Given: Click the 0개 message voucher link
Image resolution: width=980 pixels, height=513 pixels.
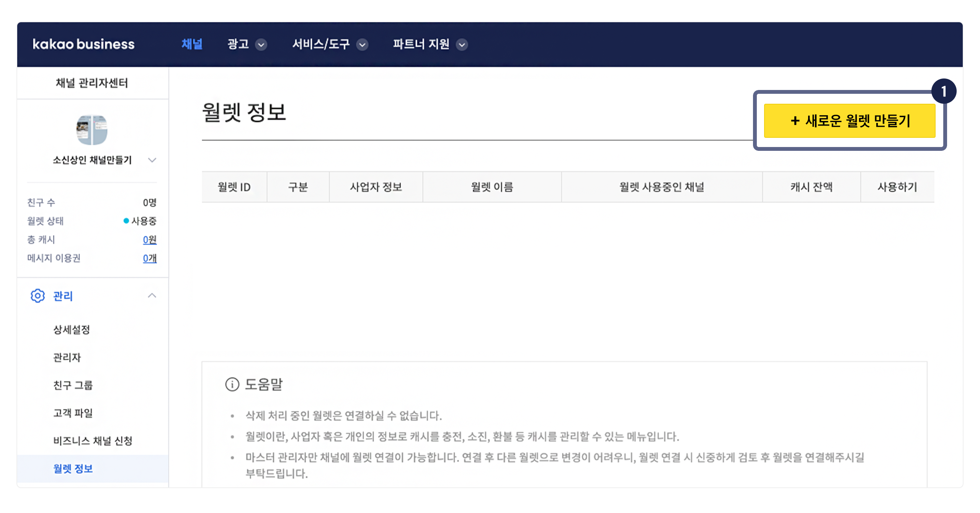Looking at the screenshot, I should tap(150, 258).
